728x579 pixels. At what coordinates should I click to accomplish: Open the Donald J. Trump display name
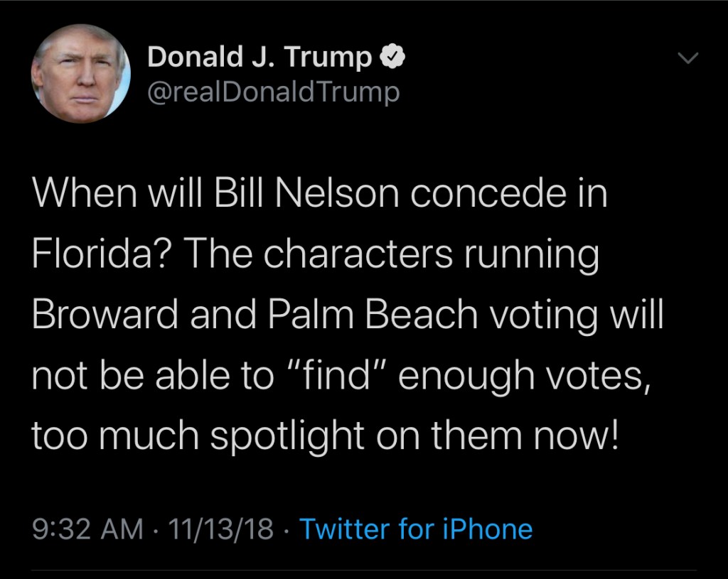[259, 58]
